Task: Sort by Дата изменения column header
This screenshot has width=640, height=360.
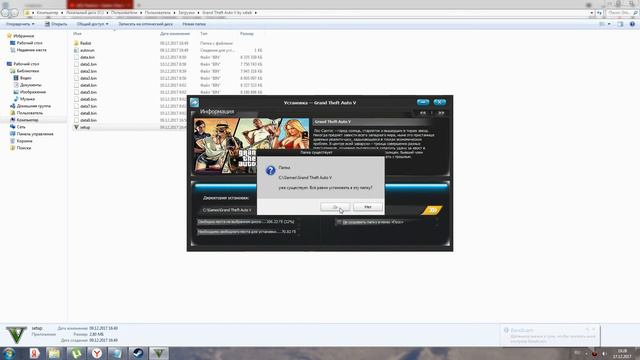Action: pos(175,33)
